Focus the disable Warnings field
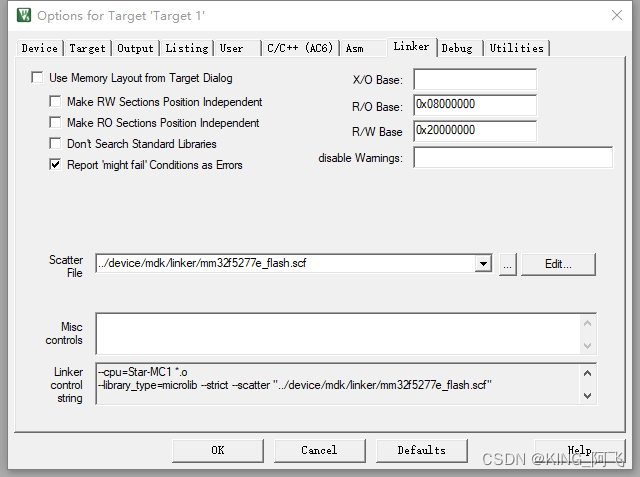This screenshot has height=477, width=640. tap(513, 158)
